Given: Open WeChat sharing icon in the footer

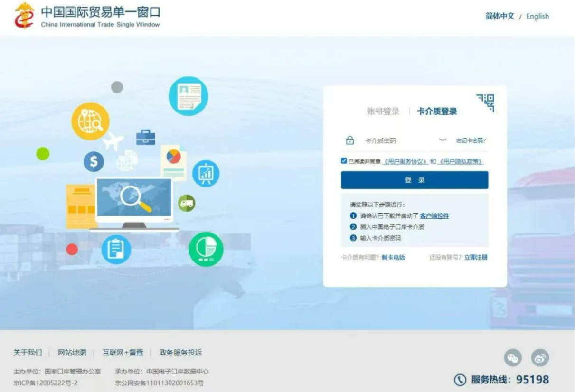Looking at the screenshot, I should click(x=512, y=358).
